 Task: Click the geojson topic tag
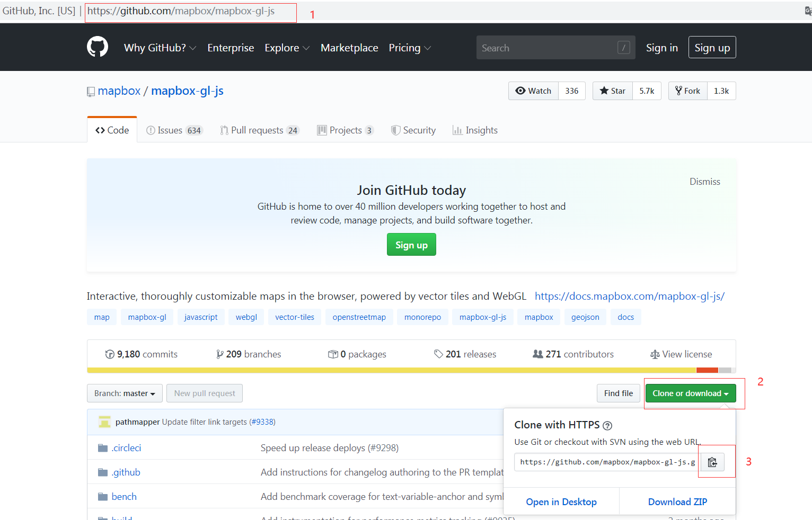(585, 317)
